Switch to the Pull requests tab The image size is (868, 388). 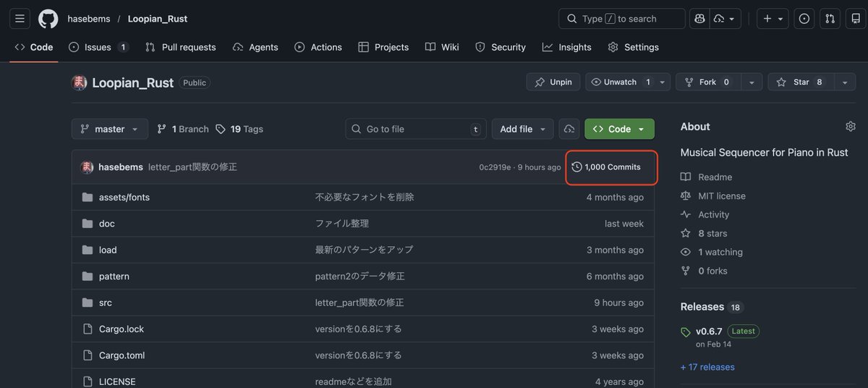coord(180,47)
